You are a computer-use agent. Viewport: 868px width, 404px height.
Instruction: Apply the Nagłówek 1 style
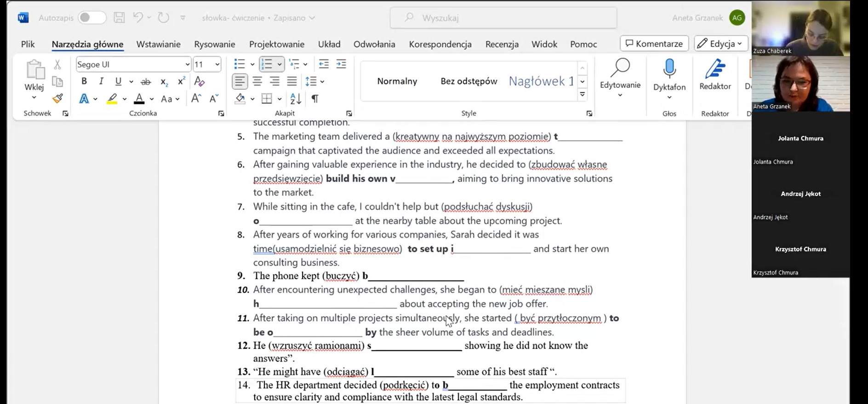(x=541, y=81)
